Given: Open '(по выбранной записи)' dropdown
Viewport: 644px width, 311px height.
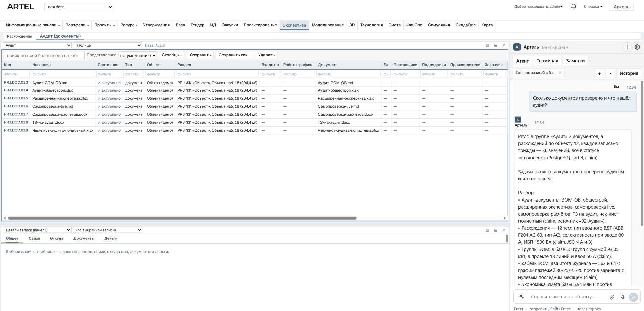Looking at the screenshot, I should click(108, 230).
